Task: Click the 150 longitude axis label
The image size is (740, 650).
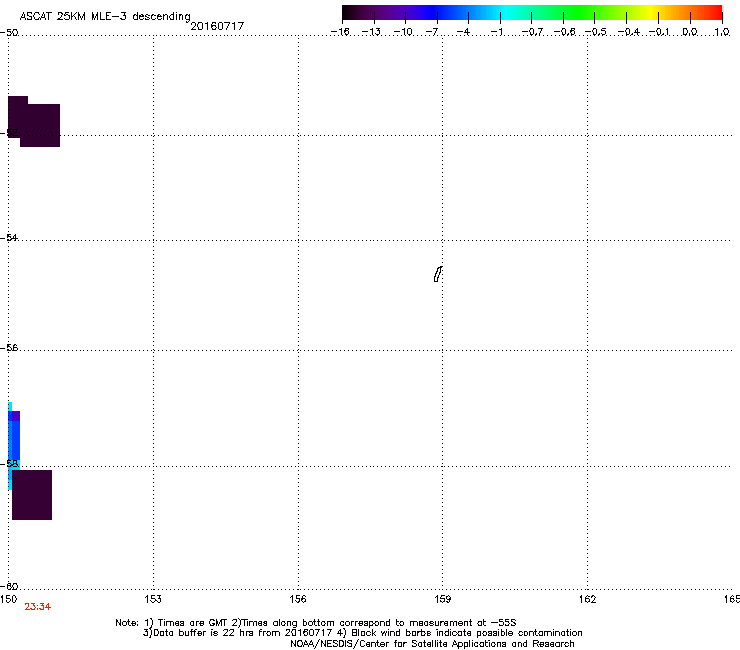Action: pos(8,599)
